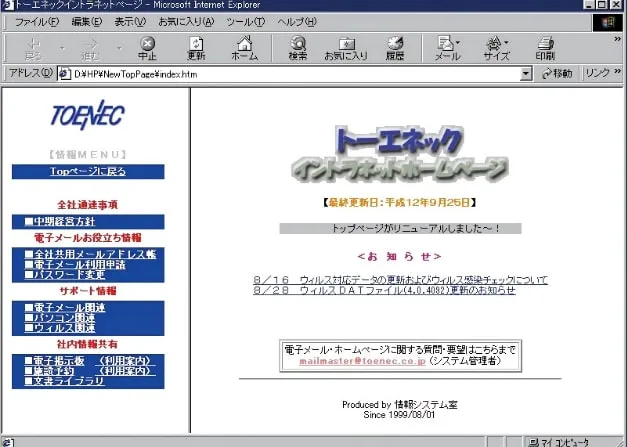Click the TOENEC logo in sidebar

88,115
